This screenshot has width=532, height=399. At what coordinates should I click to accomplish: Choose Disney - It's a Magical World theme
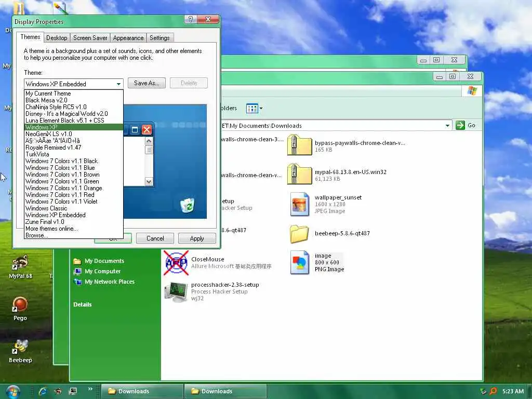(74, 114)
